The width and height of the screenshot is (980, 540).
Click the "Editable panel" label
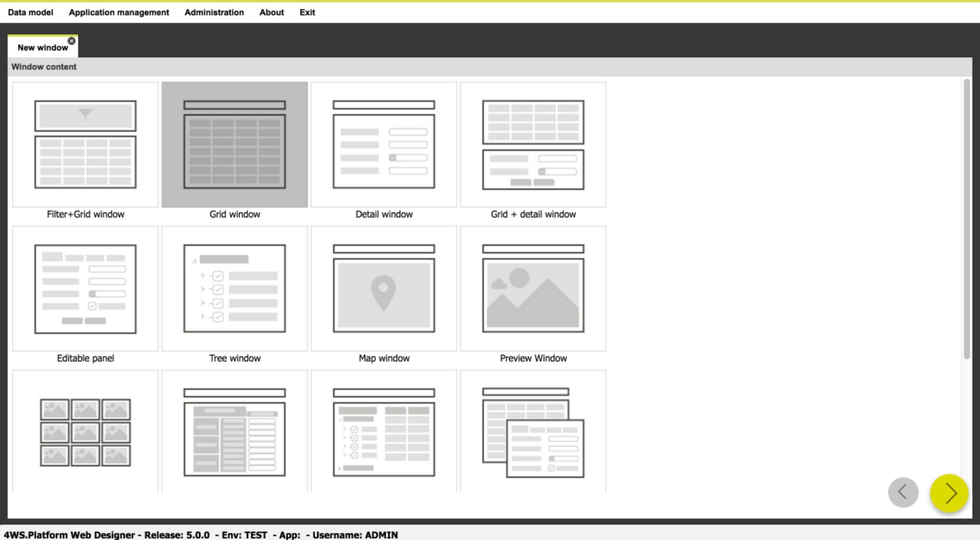pyautogui.click(x=85, y=358)
